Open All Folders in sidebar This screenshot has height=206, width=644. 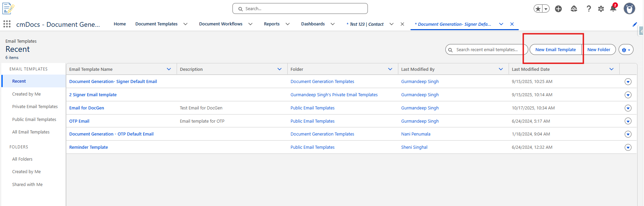coord(22,159)
